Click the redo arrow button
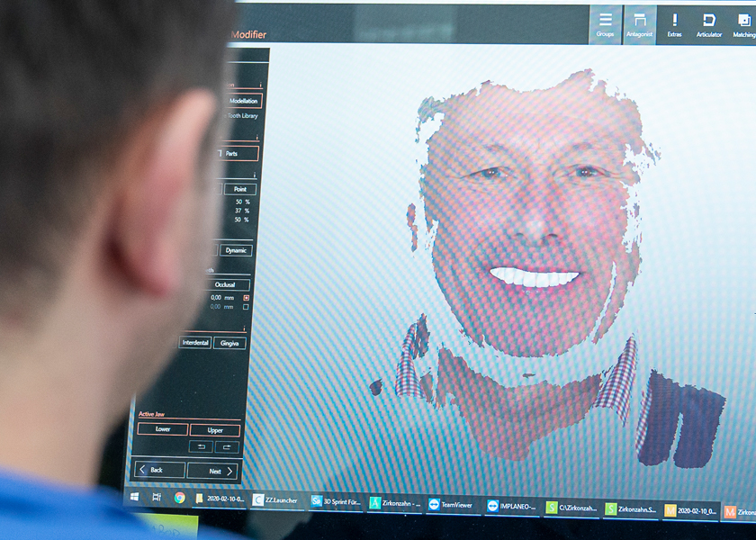Viewport: 756px width, 540px height. click(x=227, y=447)
